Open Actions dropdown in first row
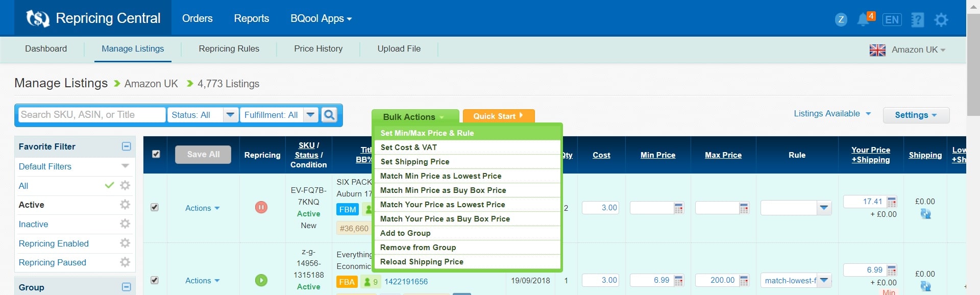The width and height of the screenshot is (980, 295). (202, 208)
